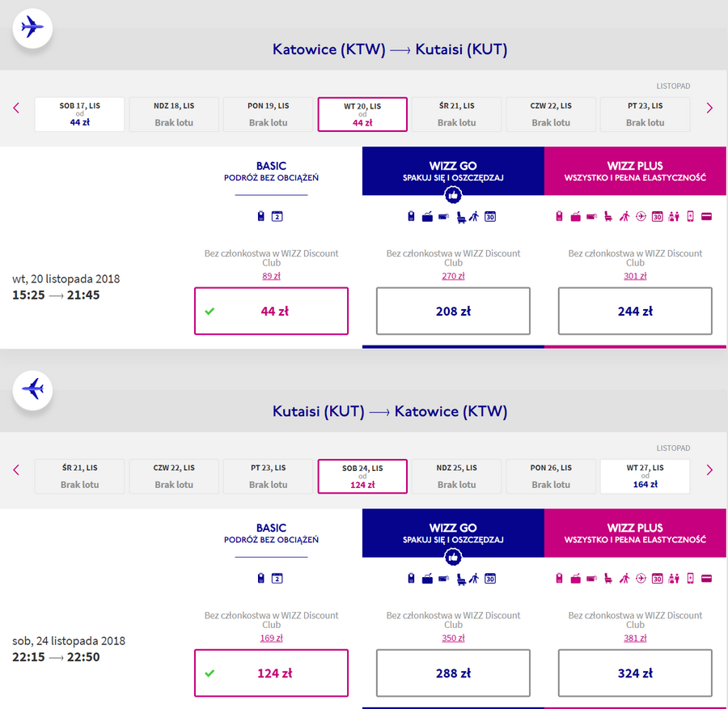
Task: Choose outbound WIZZ PLUS fare 244 zł
Action: pos(635,311)
